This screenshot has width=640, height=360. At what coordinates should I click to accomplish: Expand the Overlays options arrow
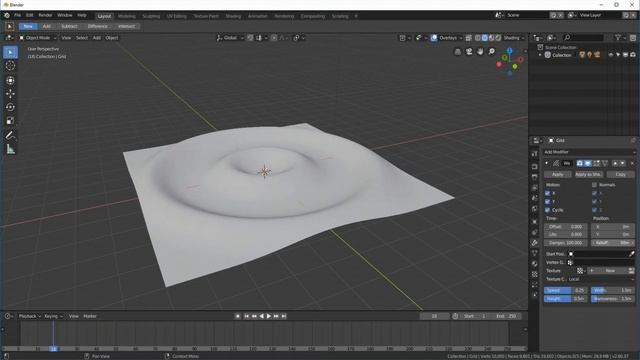tap(461, 38)
